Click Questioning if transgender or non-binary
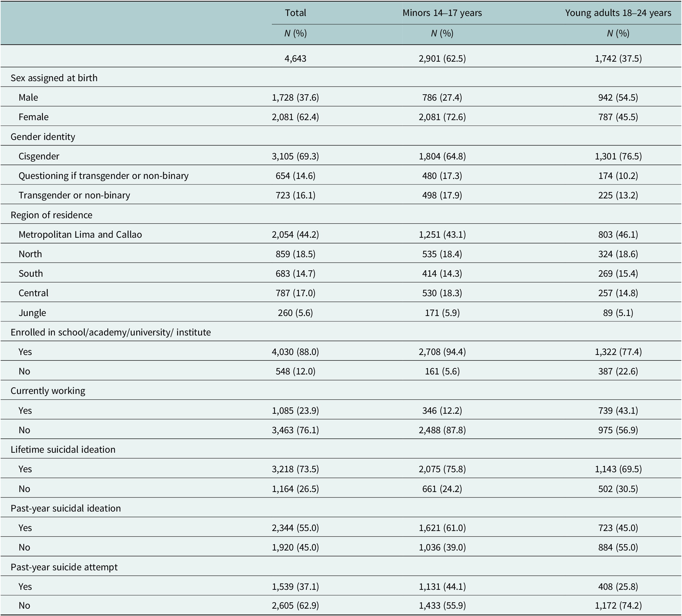 (103, 176)
